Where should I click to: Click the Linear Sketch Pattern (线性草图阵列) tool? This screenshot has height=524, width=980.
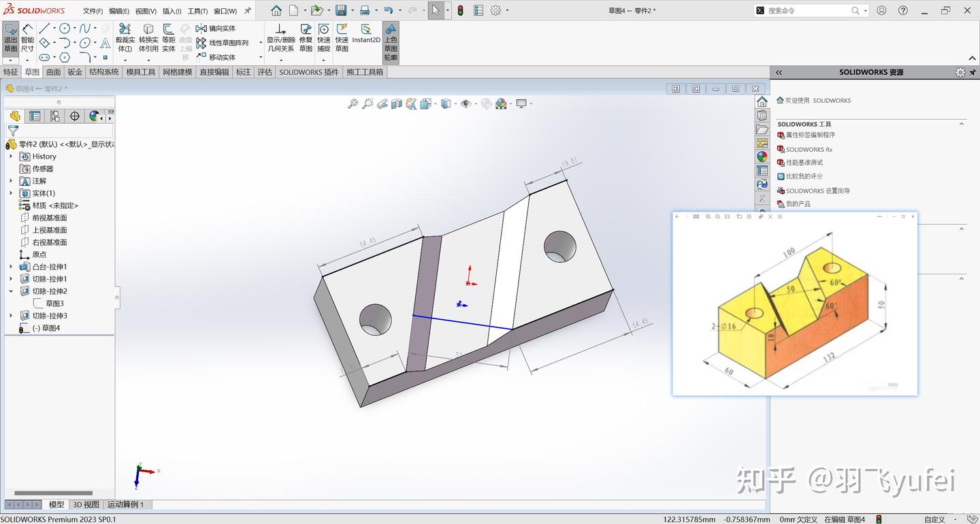point(223,43)
